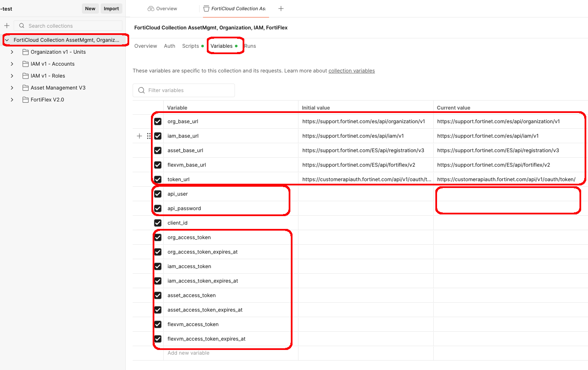Open the Runs tab
Screen dimensions: 588x370
[x=250, y=46]
